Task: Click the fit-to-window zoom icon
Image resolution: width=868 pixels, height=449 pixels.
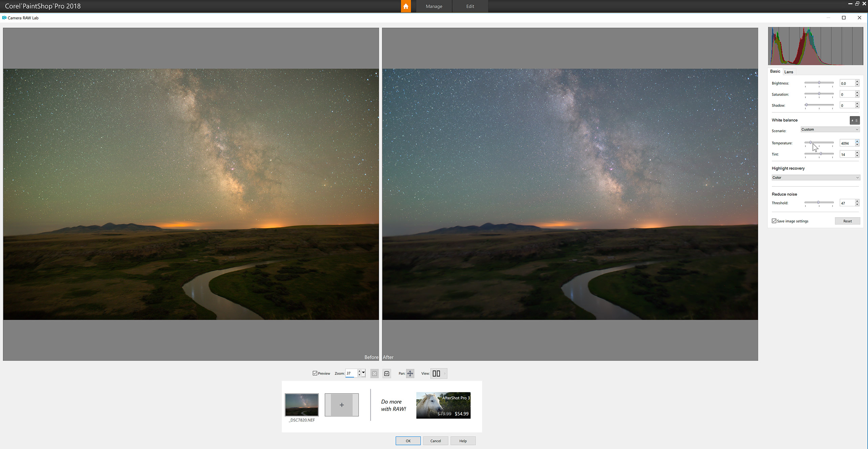Action: (x=374, y=373)
